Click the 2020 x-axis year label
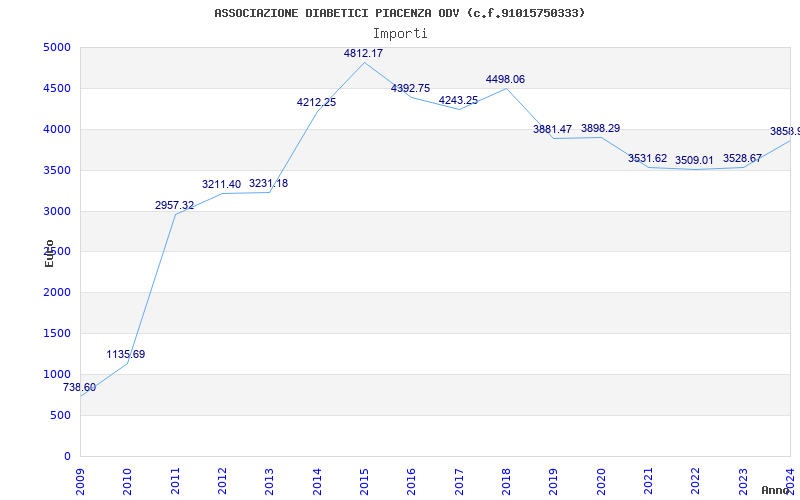 point(601,482)
